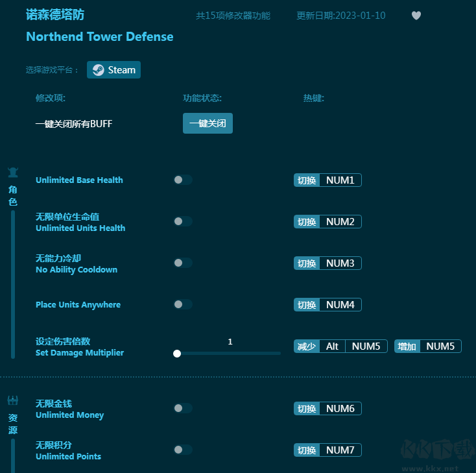Screen dimensions: 476x473
Task: Select the 资源 category tab
Action: [x=13, y=423]
